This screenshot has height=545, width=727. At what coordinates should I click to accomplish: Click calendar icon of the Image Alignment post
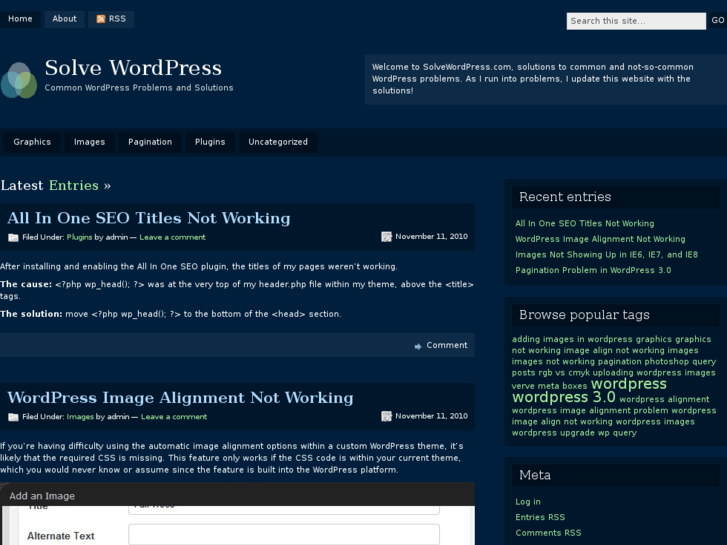point(386,416)
